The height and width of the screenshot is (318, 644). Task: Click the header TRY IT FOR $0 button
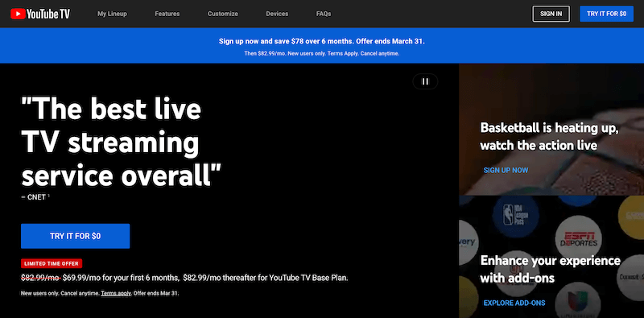[607, 14]
